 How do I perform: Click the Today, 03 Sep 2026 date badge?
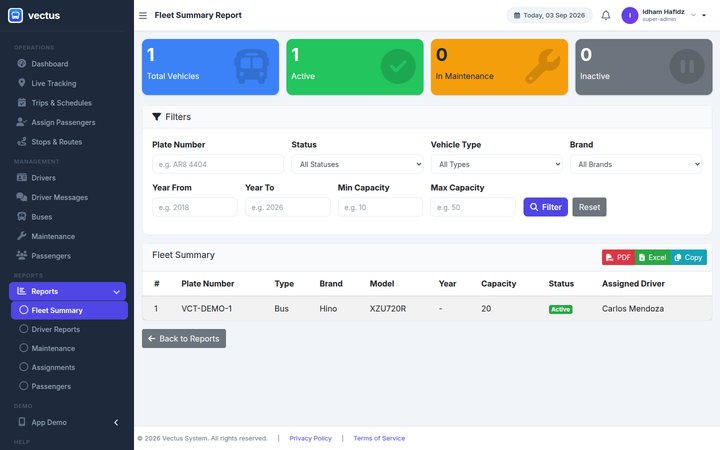[x=549, y=15]
